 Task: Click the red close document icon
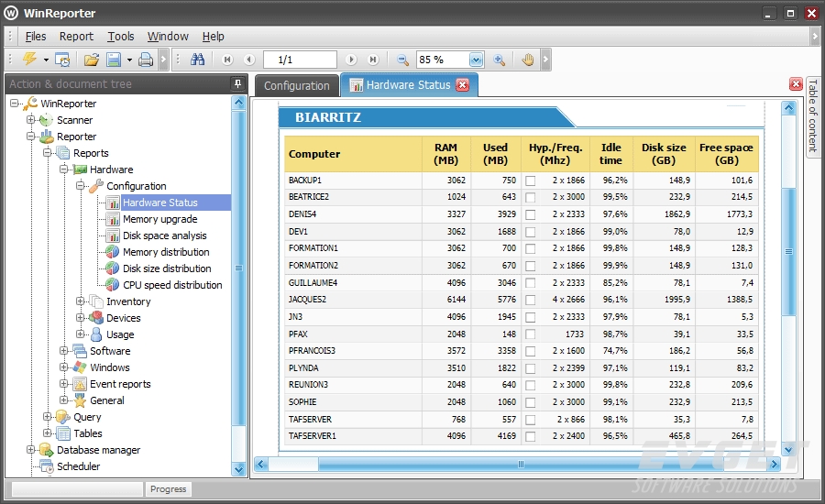(x=796, y=84)
